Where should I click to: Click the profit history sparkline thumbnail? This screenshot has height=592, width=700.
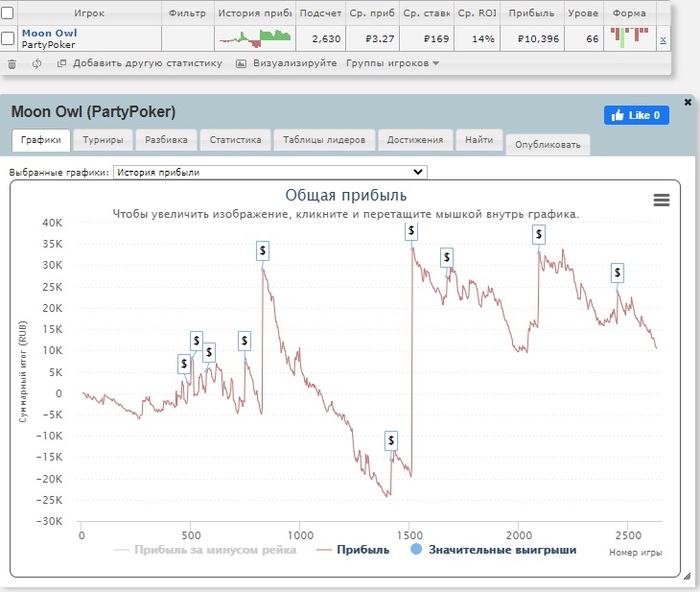pos(255,38)
